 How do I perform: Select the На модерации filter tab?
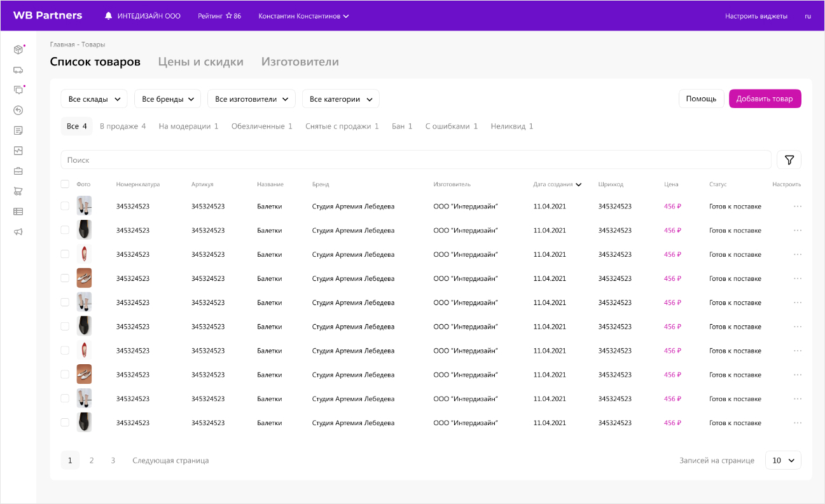point(188,126)
